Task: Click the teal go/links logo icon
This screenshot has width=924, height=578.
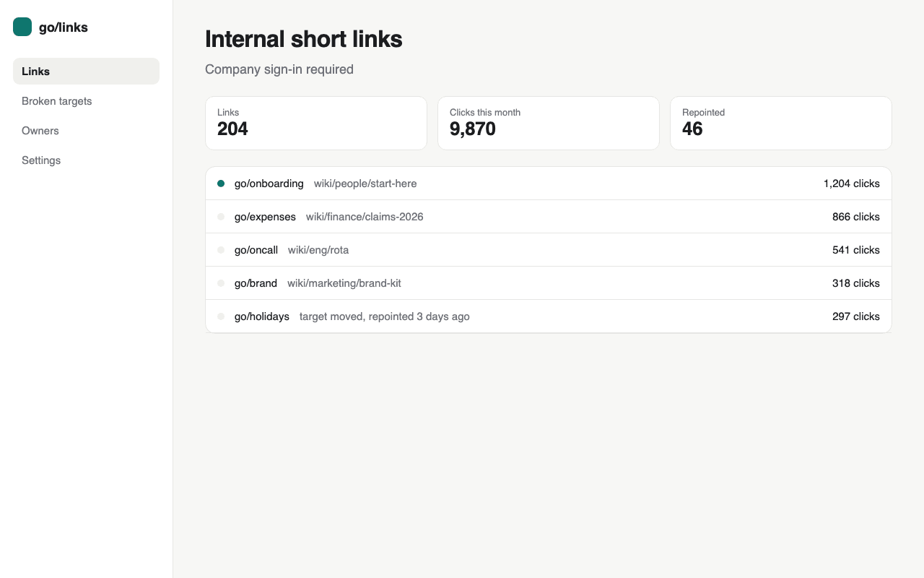Action: (22, 27)
